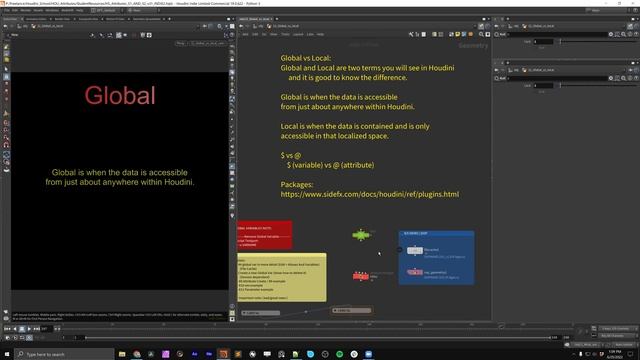Viewport: 640px width, 360px height.
Task: Click the magnifier search icon in network toolbar
Action: (481, 34)
